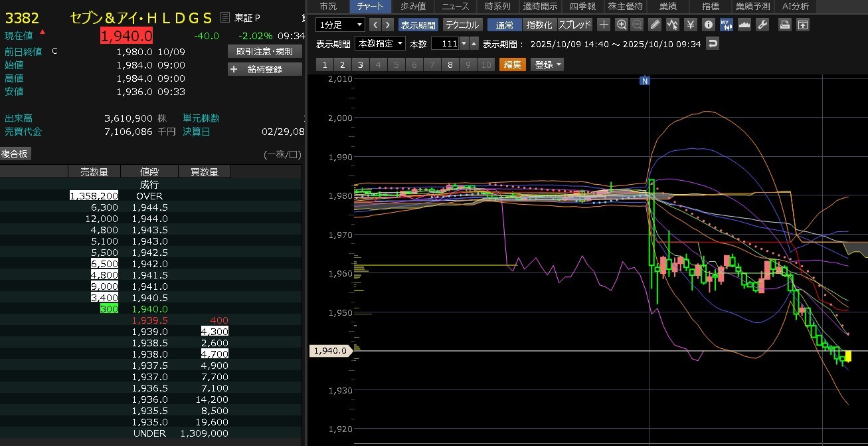Print the chart with printer icon
The image size is (868, 446).
pyautogui.click(x=785, y=25)
